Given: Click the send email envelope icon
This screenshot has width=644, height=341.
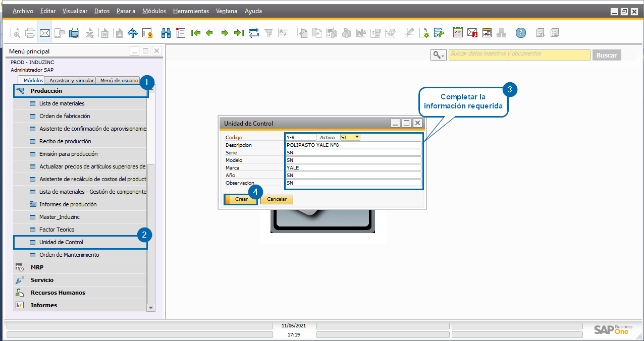Looking at the screenshot, I should click(45, 33).
